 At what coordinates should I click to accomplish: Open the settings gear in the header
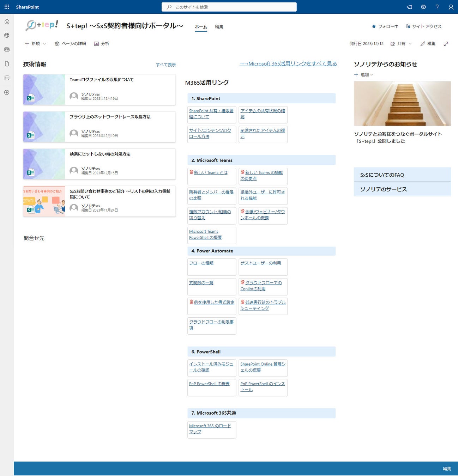tap(423, 7)
